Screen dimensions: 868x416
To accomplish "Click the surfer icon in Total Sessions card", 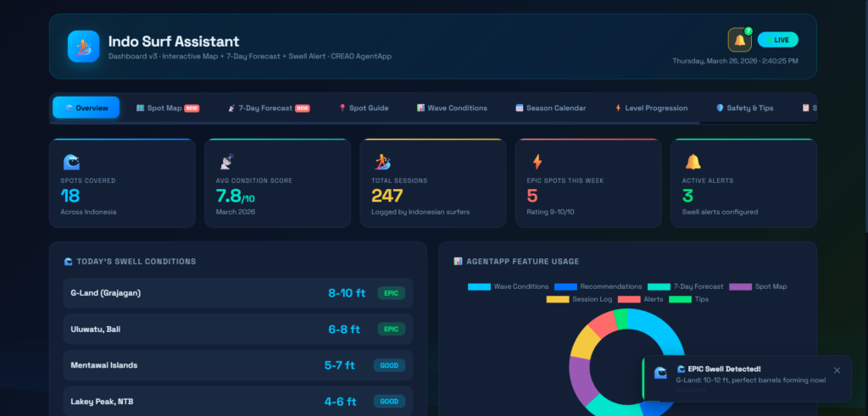I will [381, 162].
